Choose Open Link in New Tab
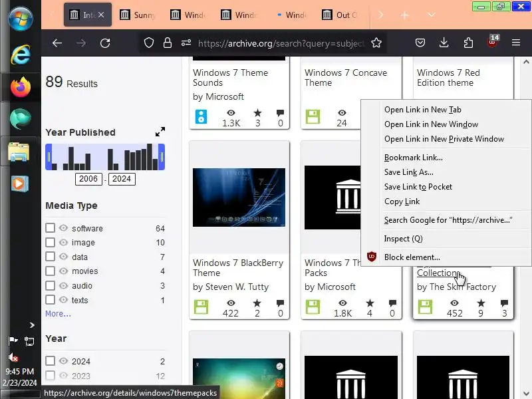The width and height of the screenshot is (532, 399). (x=423, y=110)
